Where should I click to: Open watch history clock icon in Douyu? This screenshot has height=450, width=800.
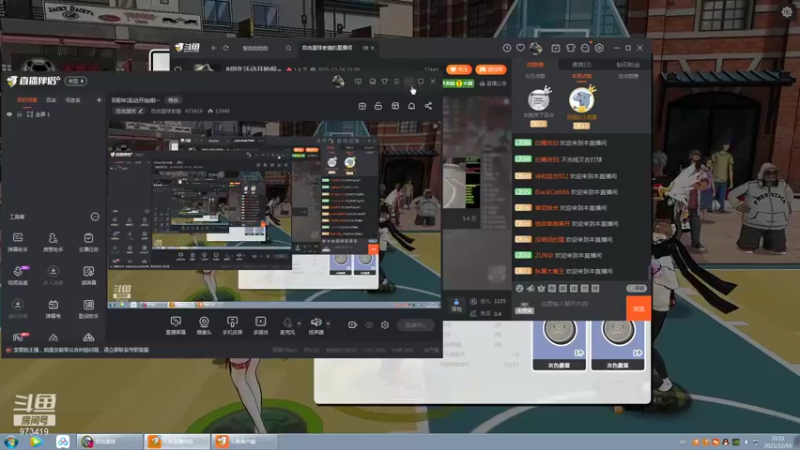coord(507,48)
